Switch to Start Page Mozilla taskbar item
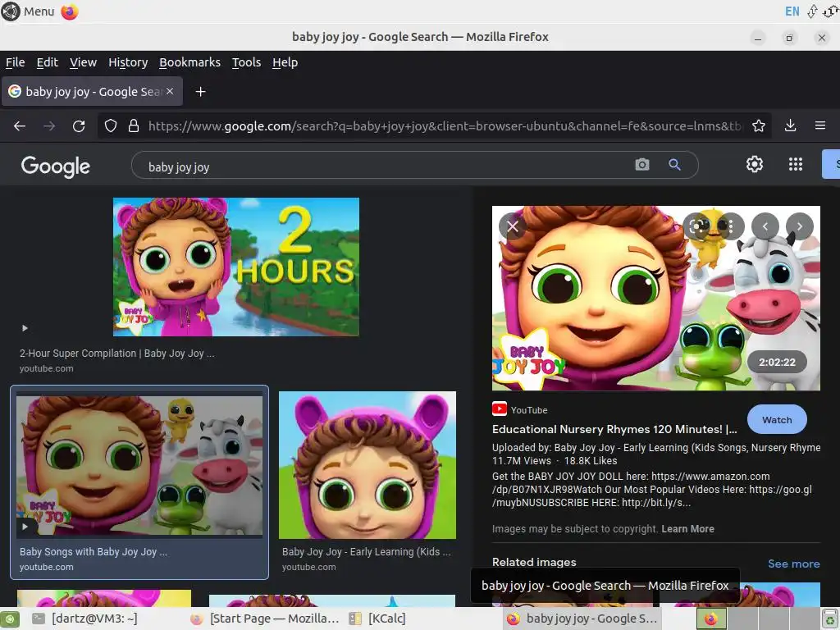The image size is (840, 630). 265,619
